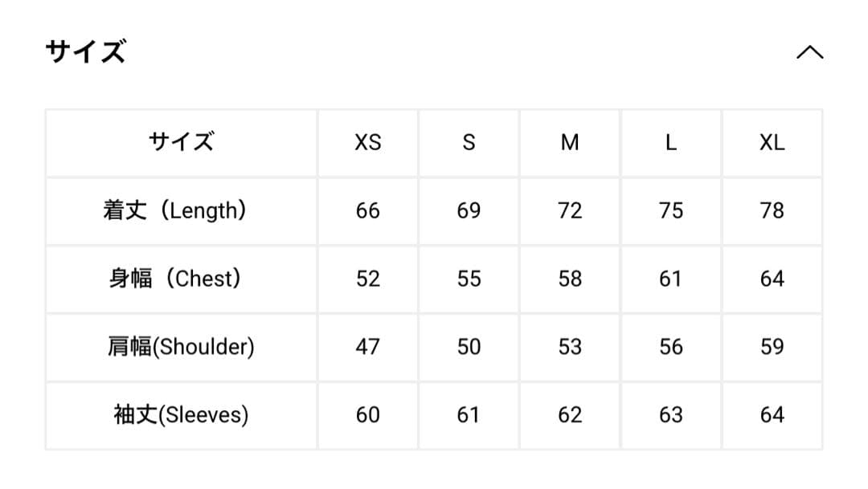Viewport: 868px width, 489px height.
Task: Click the XS shoulder value 47
Action: coord(368,347)
